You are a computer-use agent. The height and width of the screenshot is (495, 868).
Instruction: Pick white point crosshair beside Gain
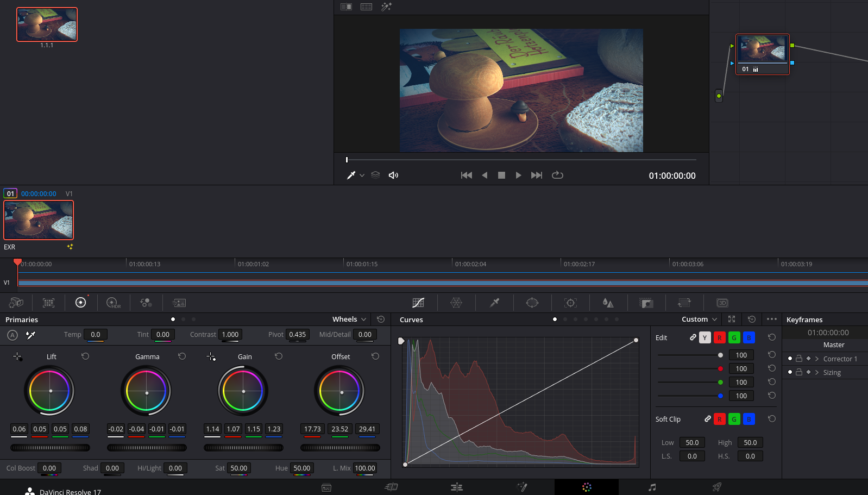(x=211, y=356)
